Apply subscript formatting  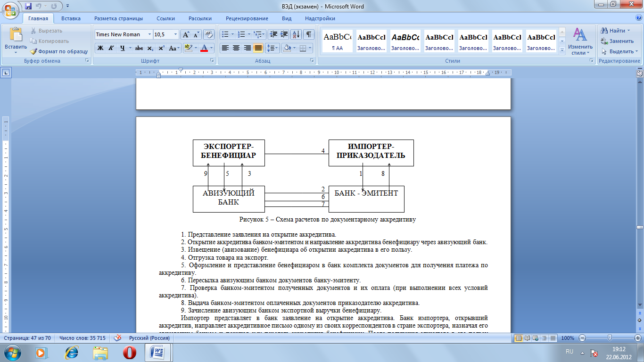(150, 48)
